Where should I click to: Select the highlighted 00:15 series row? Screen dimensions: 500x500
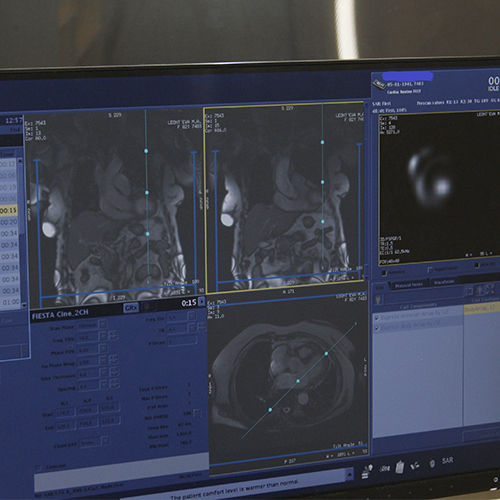coord(9,210)
